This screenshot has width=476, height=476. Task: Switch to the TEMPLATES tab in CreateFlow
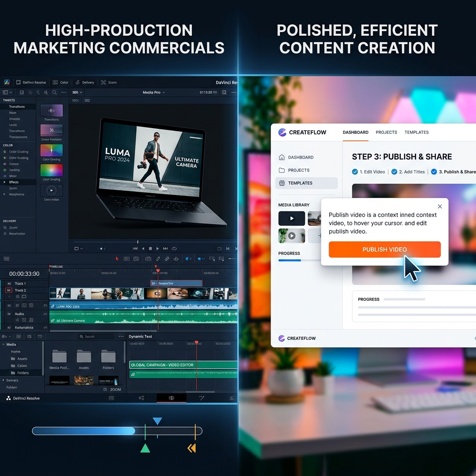click(416, 132)
